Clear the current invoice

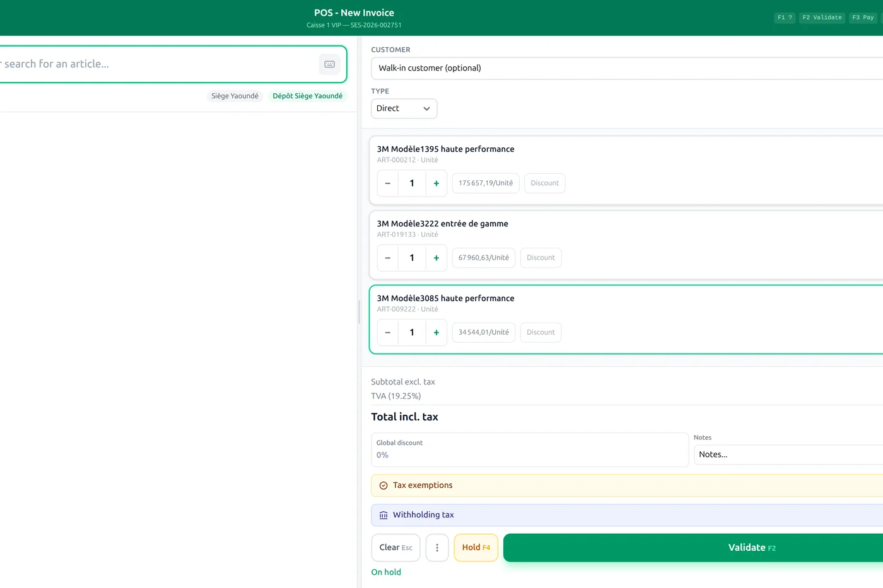pyautogui.click(x=395, y=548)
